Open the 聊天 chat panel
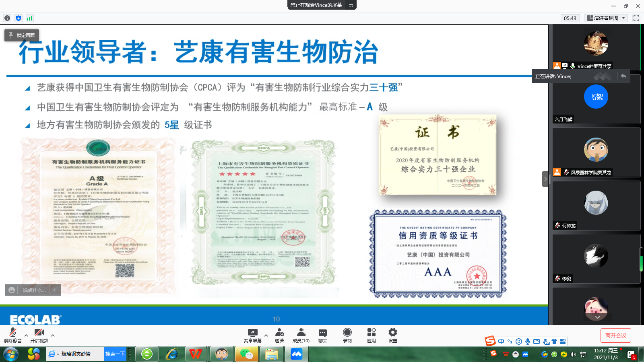644x362 pixels. (323, 335)
